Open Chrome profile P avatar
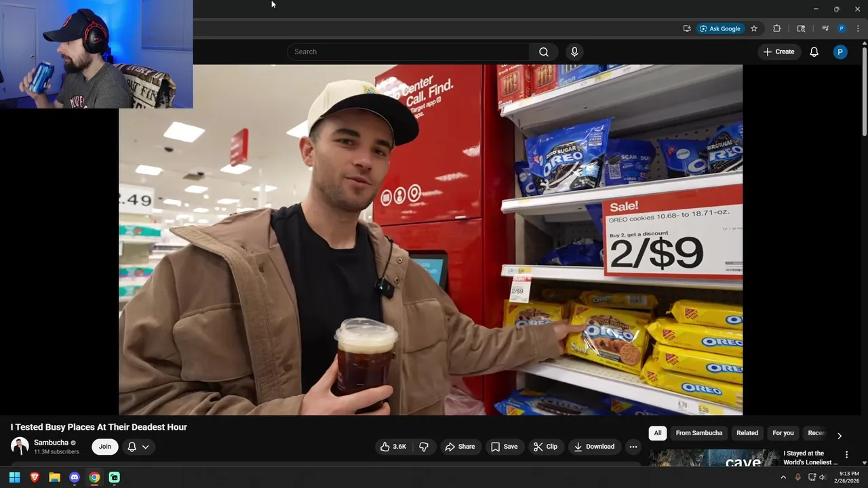Viewport: 868px width, 488px height. [x=842, y=28]
